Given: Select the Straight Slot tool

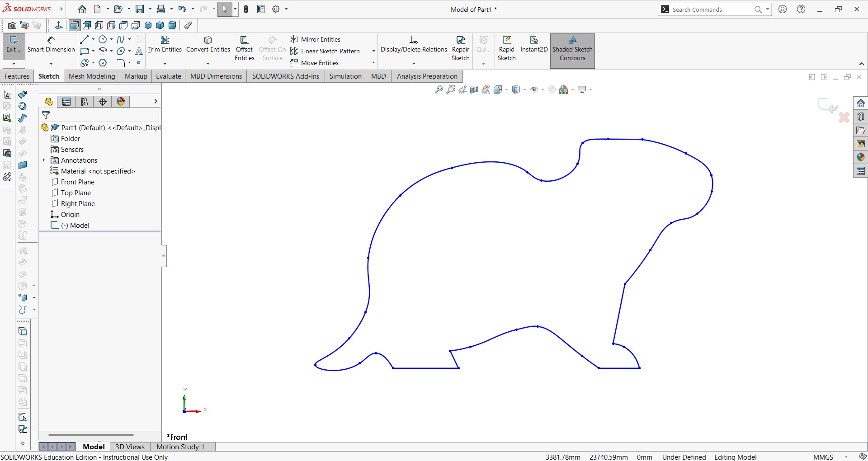Looking at the screenshot, I should pyautogui.click(x=85, y=63).
